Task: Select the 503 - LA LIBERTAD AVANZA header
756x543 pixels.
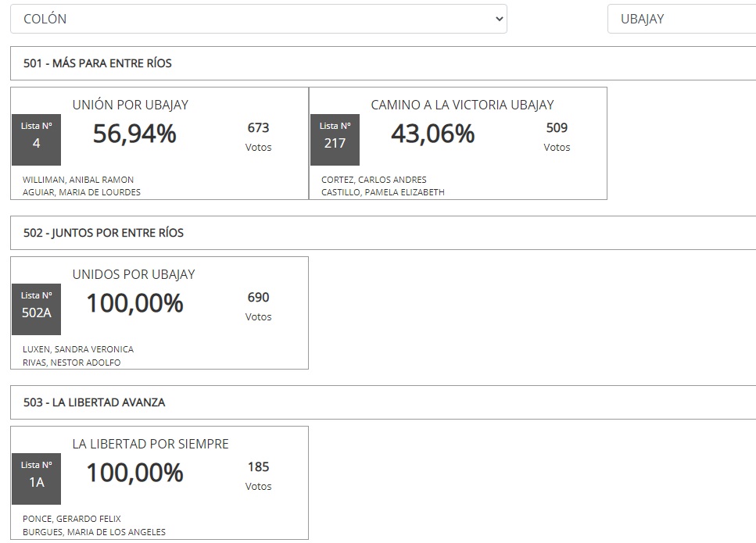Action: pos(383,402)
